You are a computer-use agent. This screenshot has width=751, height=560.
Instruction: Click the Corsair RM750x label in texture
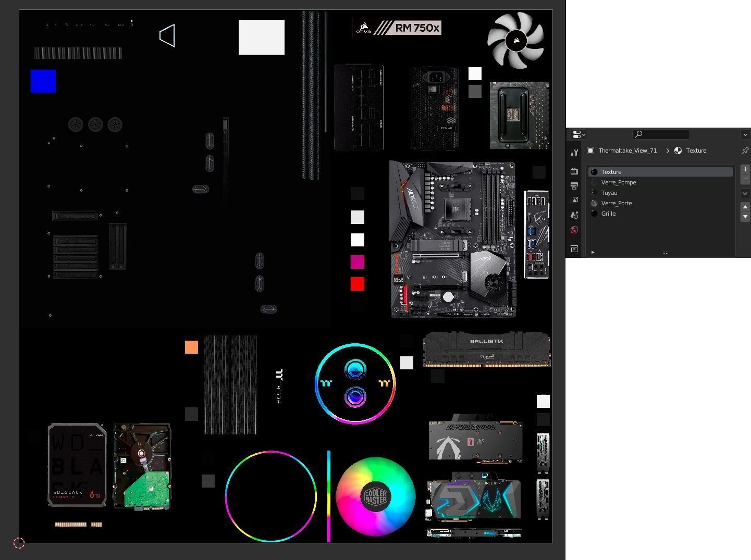point(397,28)
